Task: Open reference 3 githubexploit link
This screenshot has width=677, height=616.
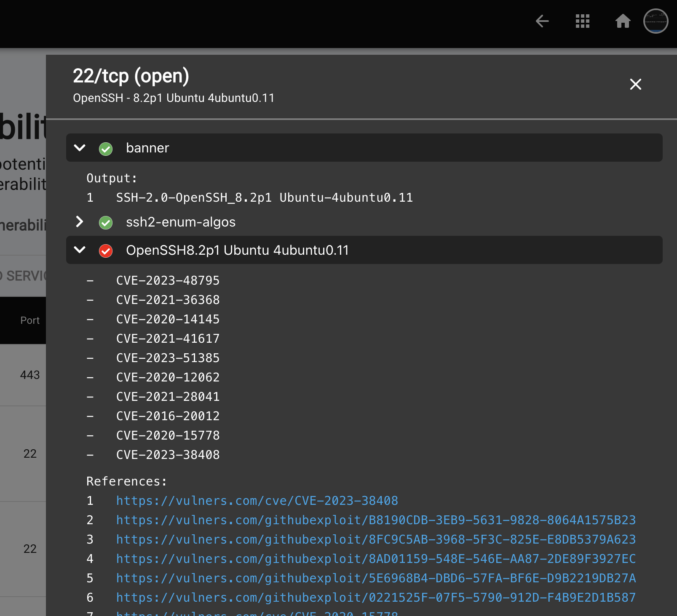Action: click(x=376, y=539)
